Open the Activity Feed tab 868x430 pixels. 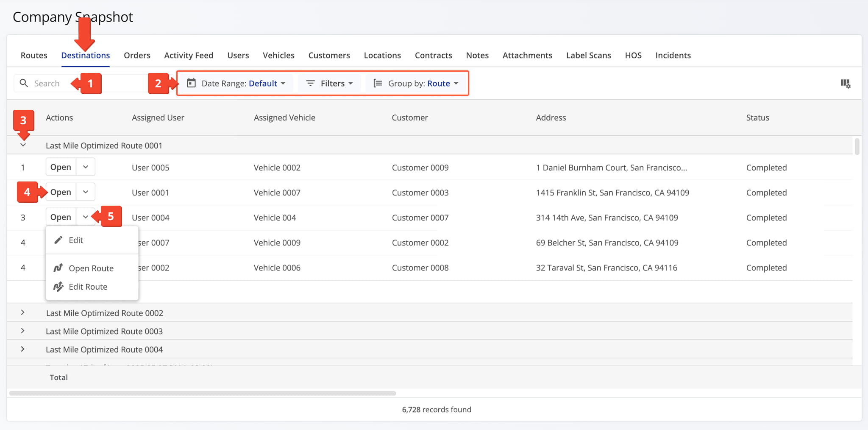pyautogui.click(x=189, y=55)
